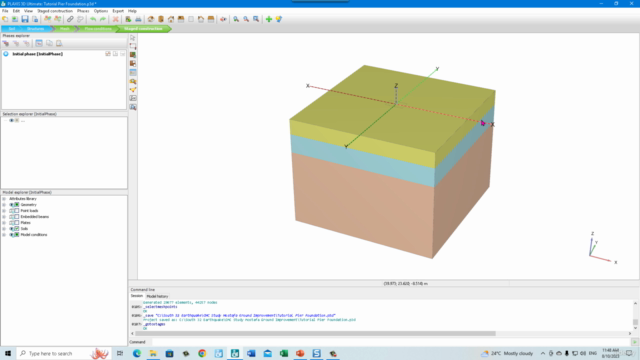The width and height of the screenshot is (640, 360).
Task: Open Microsoft Word from the taskbar
Action: point(251,353)
